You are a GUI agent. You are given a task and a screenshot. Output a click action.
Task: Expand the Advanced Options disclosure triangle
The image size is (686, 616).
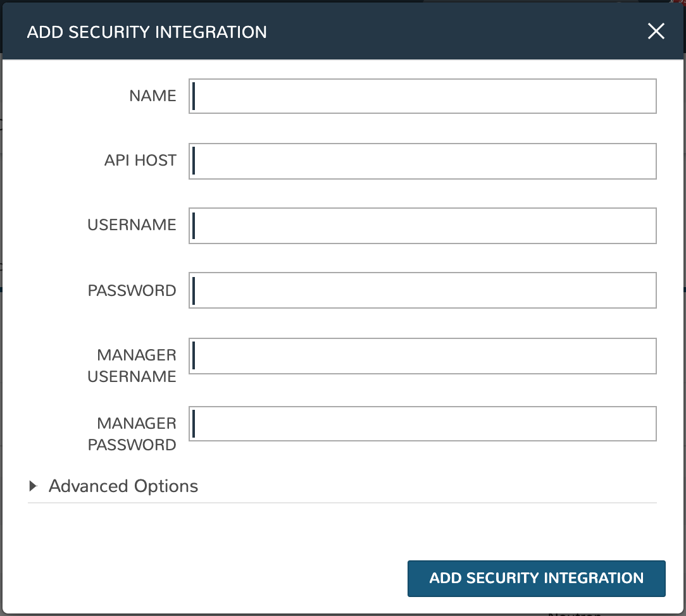pyautogui.click(x=34, y=486)
